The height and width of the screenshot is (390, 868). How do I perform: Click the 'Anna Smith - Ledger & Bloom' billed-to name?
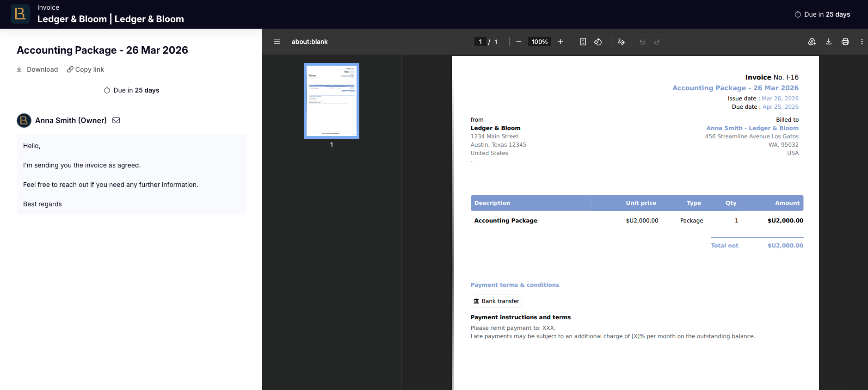(x=752, y=128)
